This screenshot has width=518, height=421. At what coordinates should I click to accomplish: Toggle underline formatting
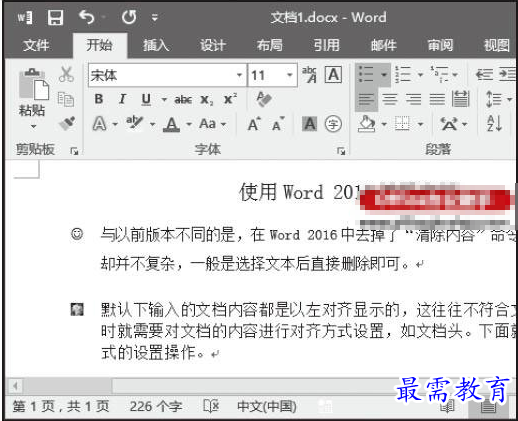(146, 99)
